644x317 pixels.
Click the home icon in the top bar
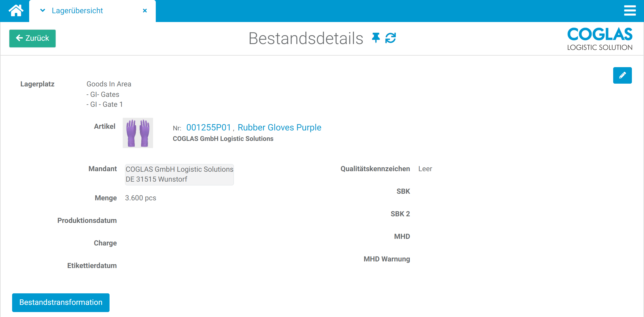point(17,10)
